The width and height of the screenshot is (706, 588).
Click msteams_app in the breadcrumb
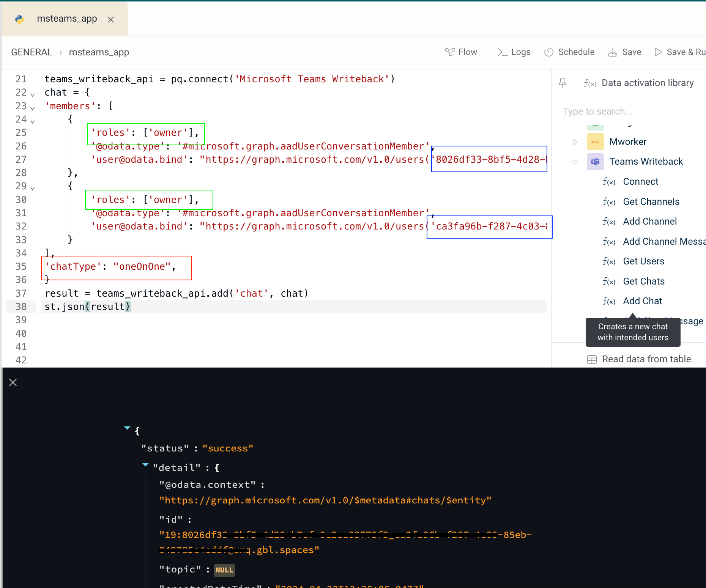pos(99,52)
